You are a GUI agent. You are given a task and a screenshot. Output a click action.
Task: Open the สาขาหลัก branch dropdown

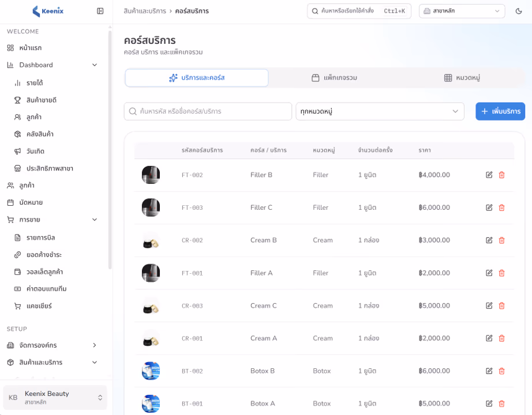462,11
